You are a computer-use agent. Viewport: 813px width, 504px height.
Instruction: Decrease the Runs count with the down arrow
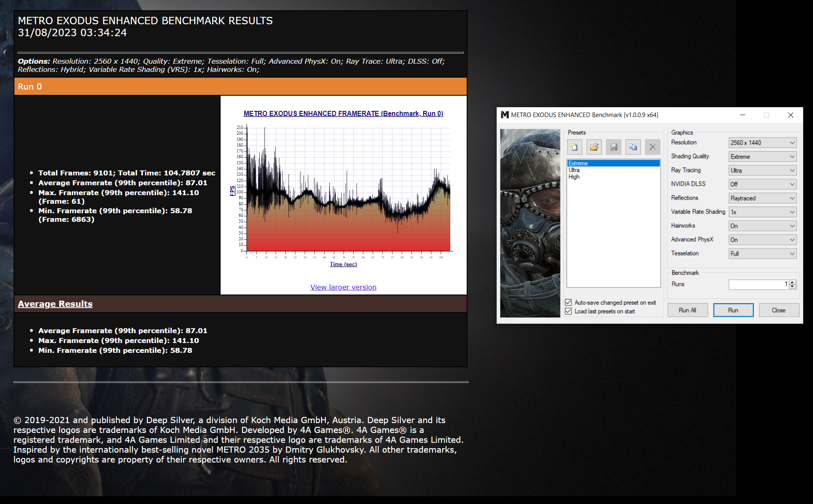pos(793,287)
